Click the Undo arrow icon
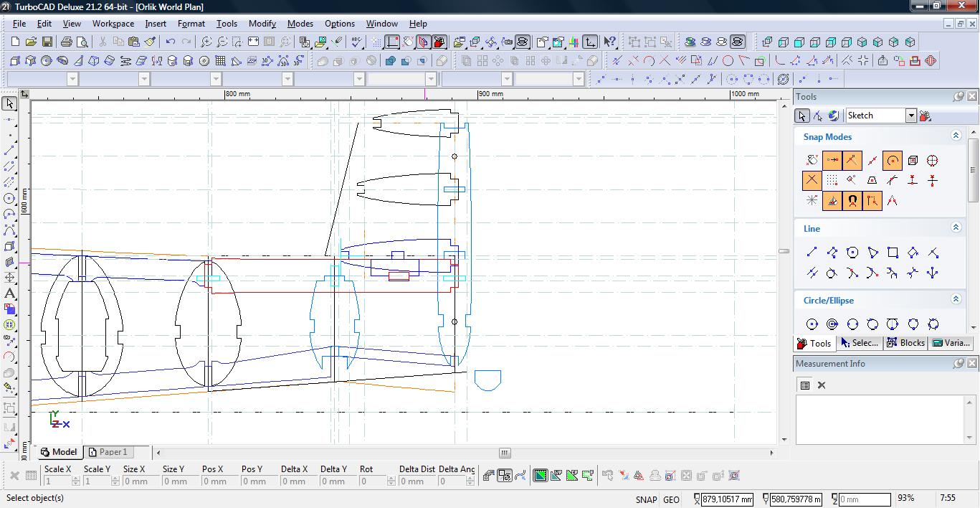This screenshot has width=980, height=508. click(x=170, y=42)
